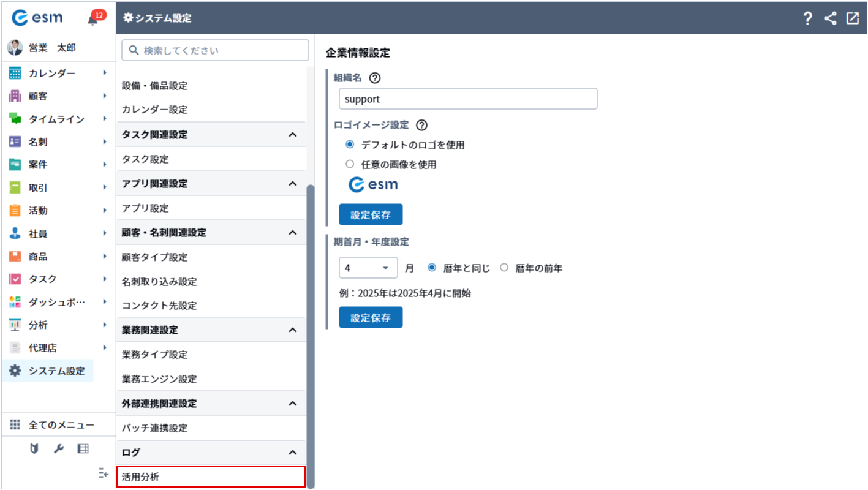Select 任意の画像を使用 radio option
Screen dimensions: 868x490
(350, 164)
